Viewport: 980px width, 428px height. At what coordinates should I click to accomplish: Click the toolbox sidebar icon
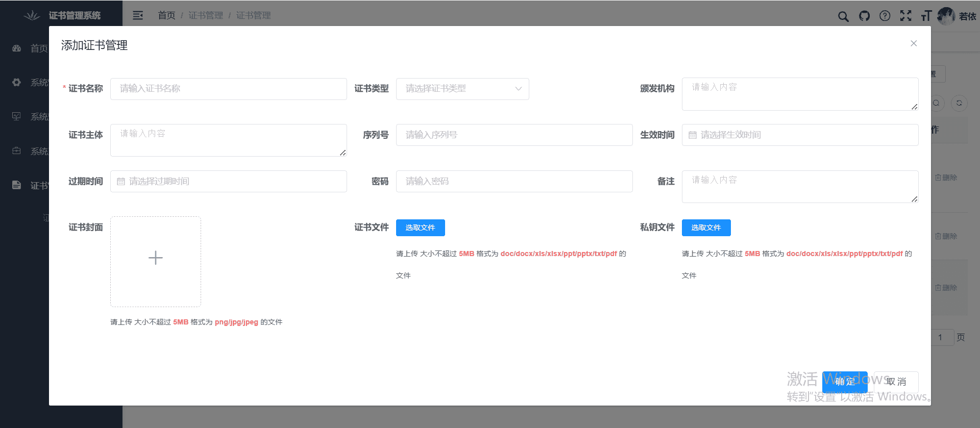click(16, 151)
